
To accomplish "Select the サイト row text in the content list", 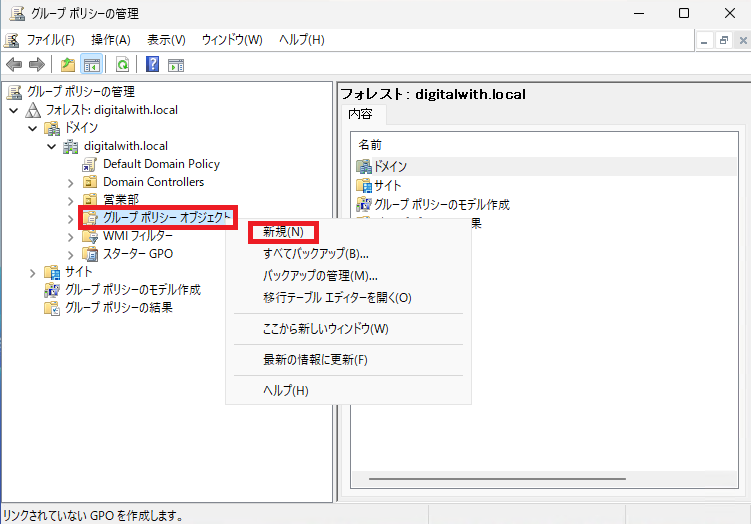I will [387, 185].
